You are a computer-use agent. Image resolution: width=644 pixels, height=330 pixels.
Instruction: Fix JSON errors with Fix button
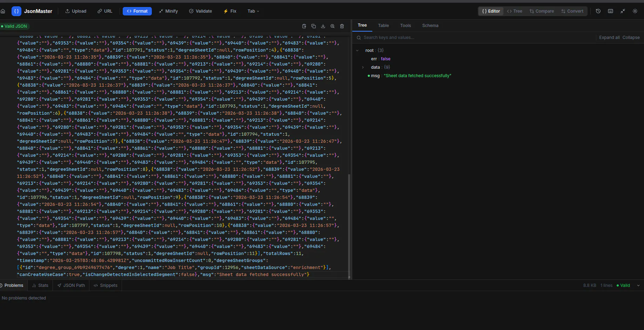pos(230,11)
